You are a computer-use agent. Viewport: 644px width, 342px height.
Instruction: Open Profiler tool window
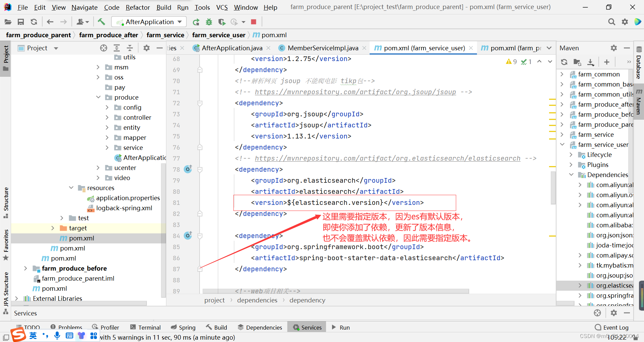click(106, 327)
